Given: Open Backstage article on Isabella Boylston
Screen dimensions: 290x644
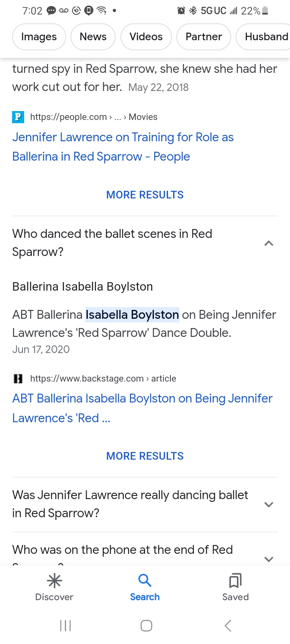Looking at the screenshot, I should point(142,408).
